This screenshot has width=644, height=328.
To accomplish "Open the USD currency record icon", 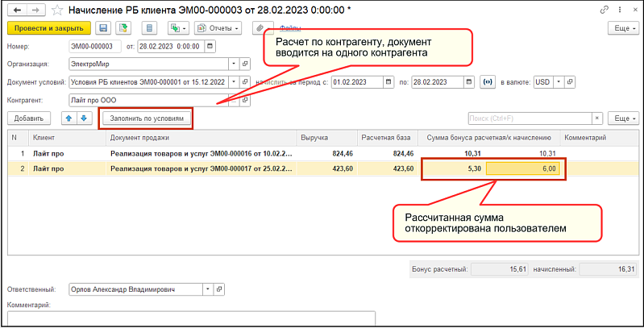I will coord(570,82).
